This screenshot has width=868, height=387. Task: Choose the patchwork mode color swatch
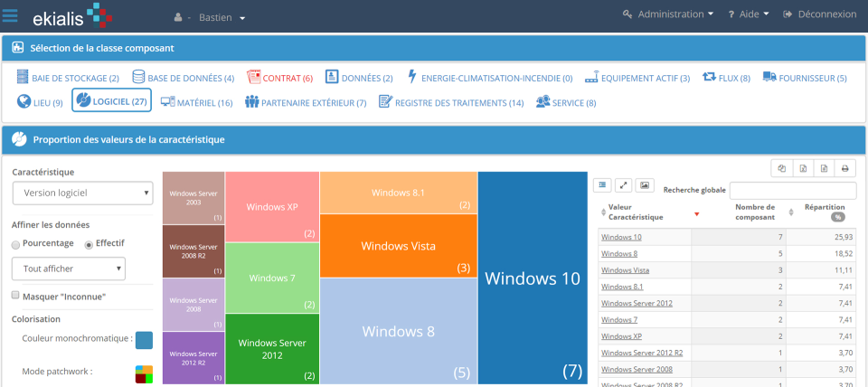coord(144,374)
